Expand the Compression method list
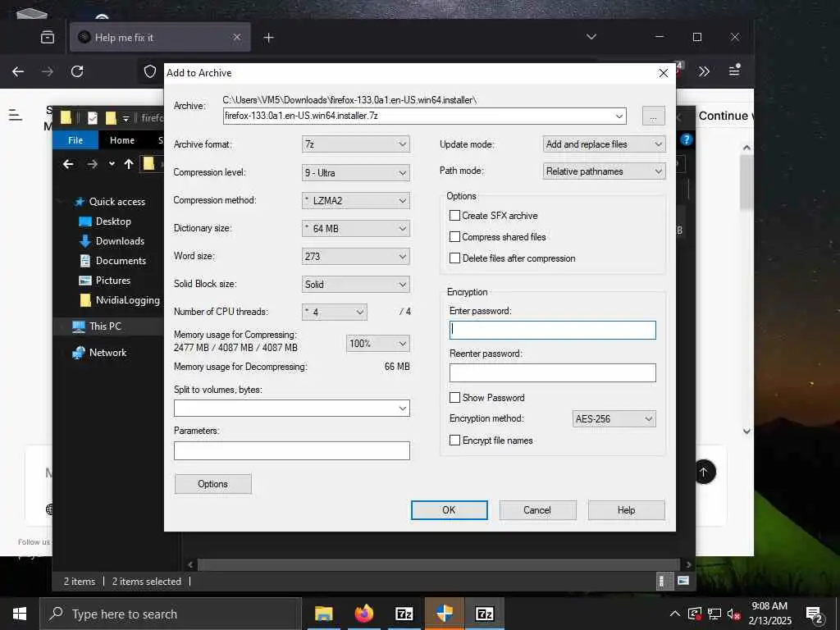Image resolution: width=840 pixels, height=630 pixels. (x=356, y=200)
